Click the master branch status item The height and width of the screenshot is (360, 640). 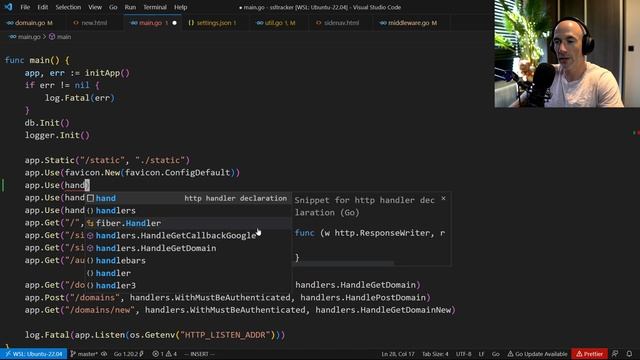click(x=84, y=354)
